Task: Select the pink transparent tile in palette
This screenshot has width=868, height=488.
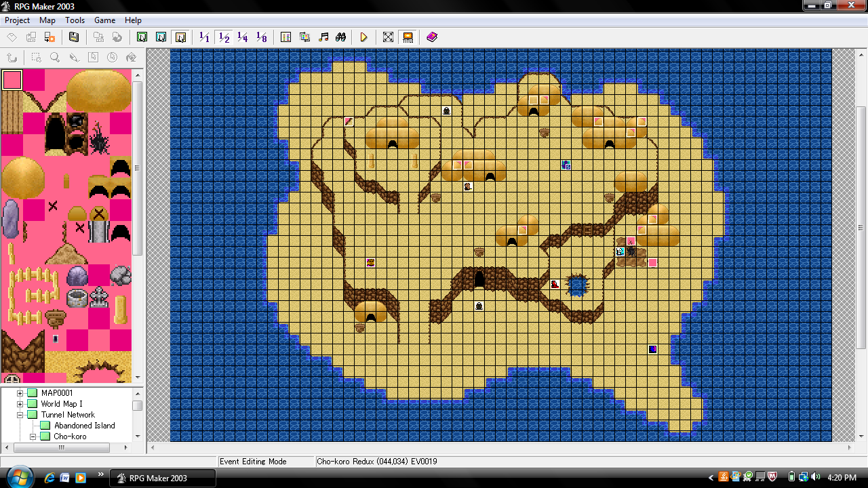Action: coord(12,80)
